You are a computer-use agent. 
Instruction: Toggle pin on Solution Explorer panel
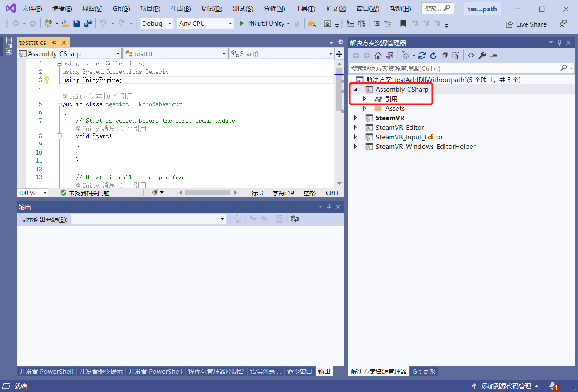pos(559,43)
